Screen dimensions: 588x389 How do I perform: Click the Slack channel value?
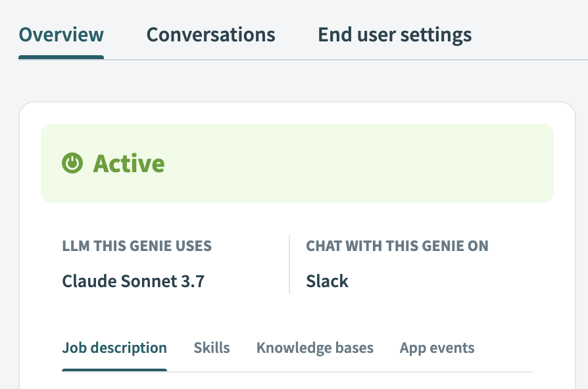[327, 282]
